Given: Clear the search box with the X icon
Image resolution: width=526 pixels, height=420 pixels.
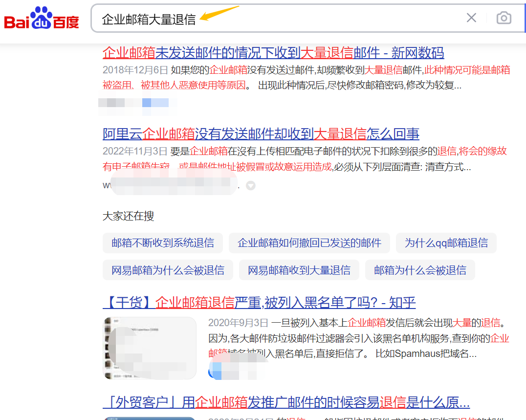Looking at the screenshot, I should click(x=471, y=18).
